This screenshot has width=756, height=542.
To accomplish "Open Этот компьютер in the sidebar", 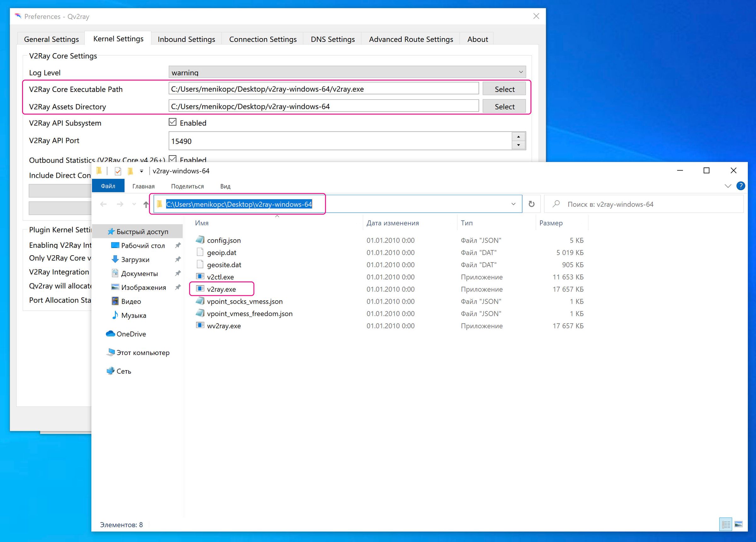I will point(143,353).
